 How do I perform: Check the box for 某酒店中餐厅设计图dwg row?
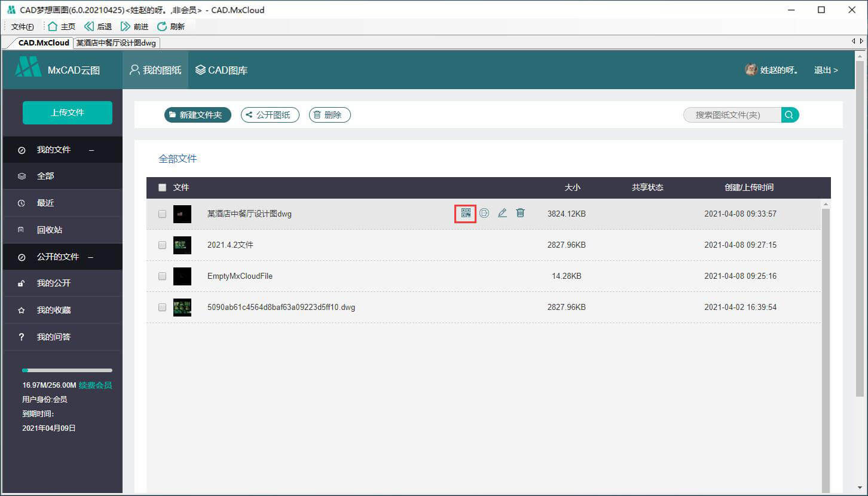(x=162, y=214)
